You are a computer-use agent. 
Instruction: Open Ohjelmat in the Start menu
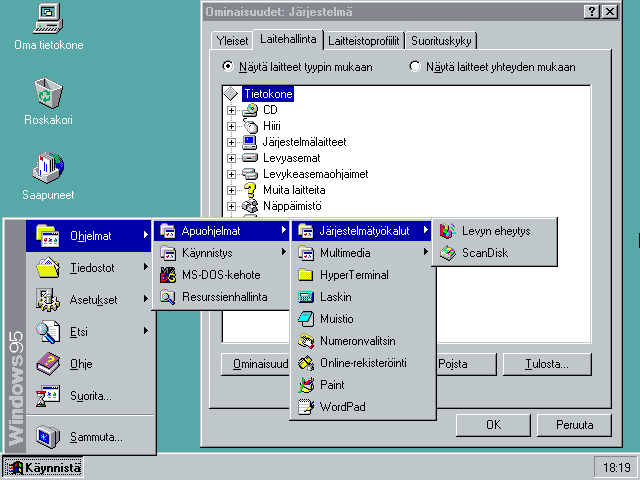89,236
